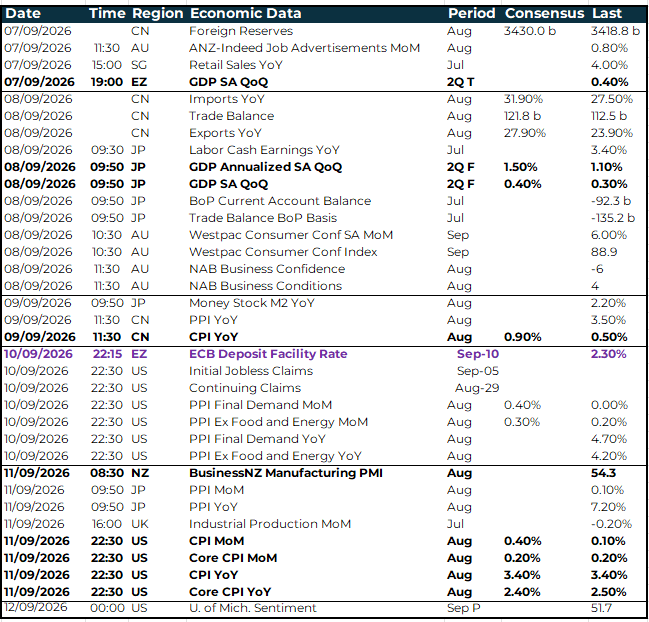Select 'ECB Deposit Facility Rate' cell
This screenshot has width=649, height=622.
click(x=268, y=354)
